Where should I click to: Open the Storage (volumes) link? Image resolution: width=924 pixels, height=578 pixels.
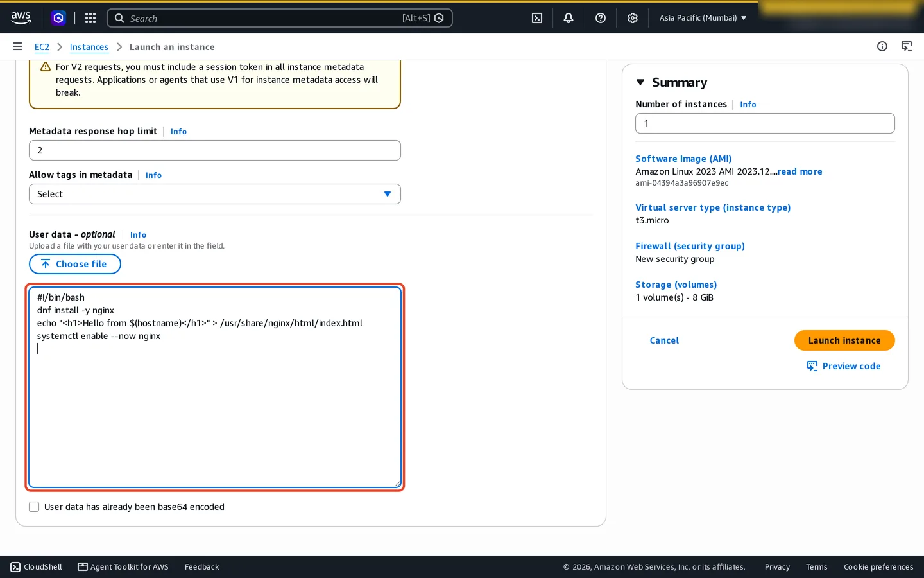click(676, 285)
